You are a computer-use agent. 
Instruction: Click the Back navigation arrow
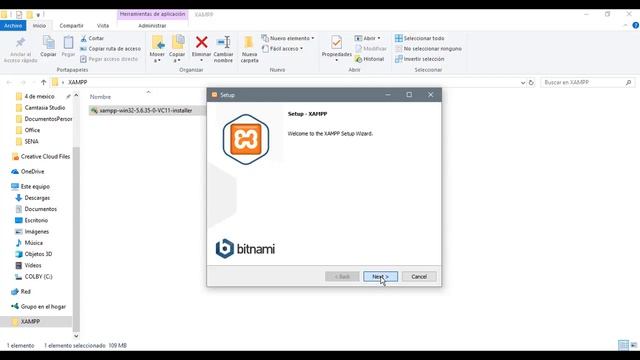pos(9,82)
